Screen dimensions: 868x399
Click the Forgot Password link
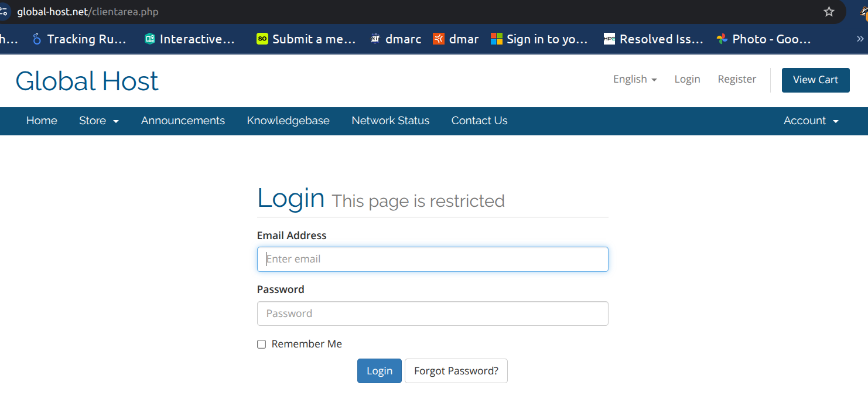coord(456,371)
